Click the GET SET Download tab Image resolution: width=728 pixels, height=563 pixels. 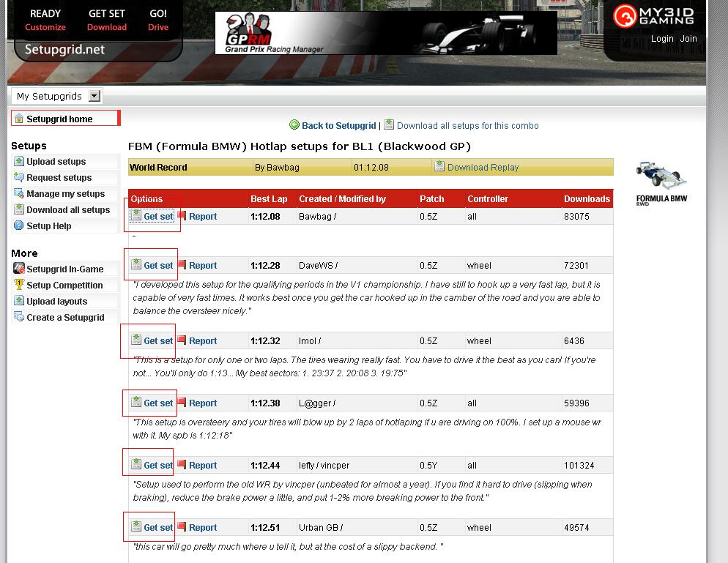[x=107, y=20]
